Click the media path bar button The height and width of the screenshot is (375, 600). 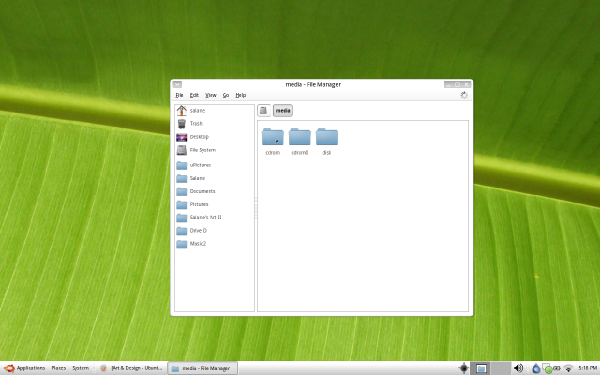point(283,111)
